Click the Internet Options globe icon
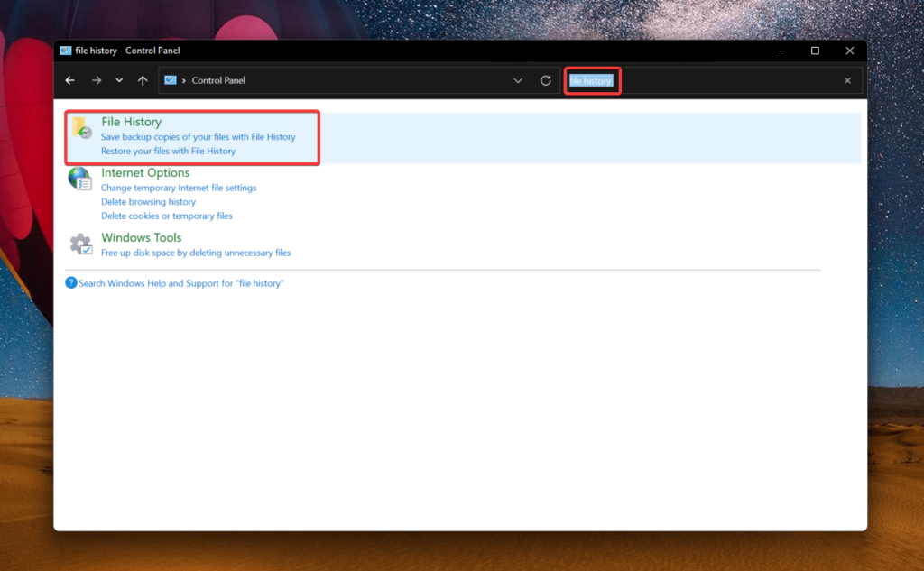This screenshot has width=924, height=571. click(80, 180)
